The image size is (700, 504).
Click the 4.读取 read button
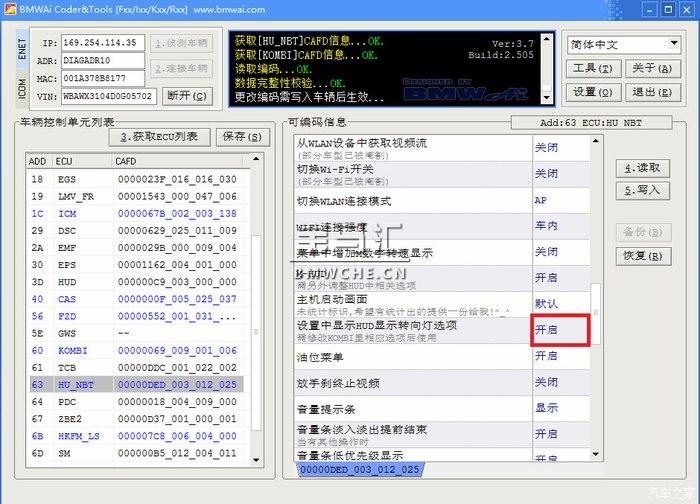[x=641, y=168]
